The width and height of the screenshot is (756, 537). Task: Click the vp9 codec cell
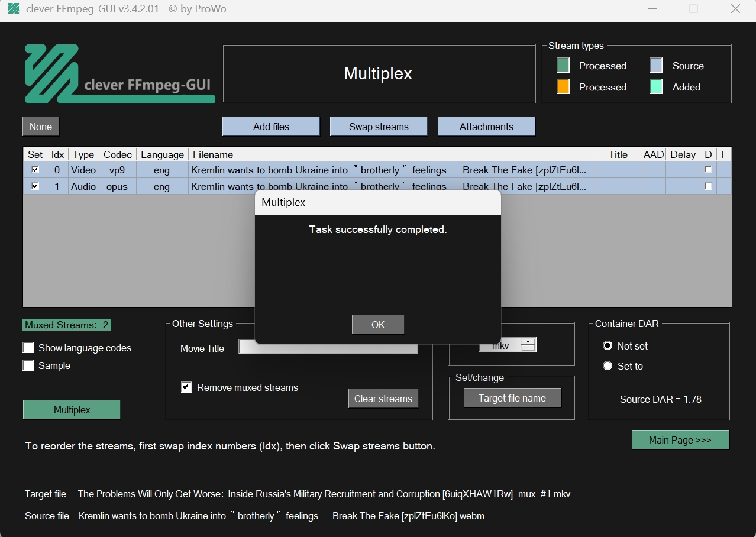click(118, 170)
